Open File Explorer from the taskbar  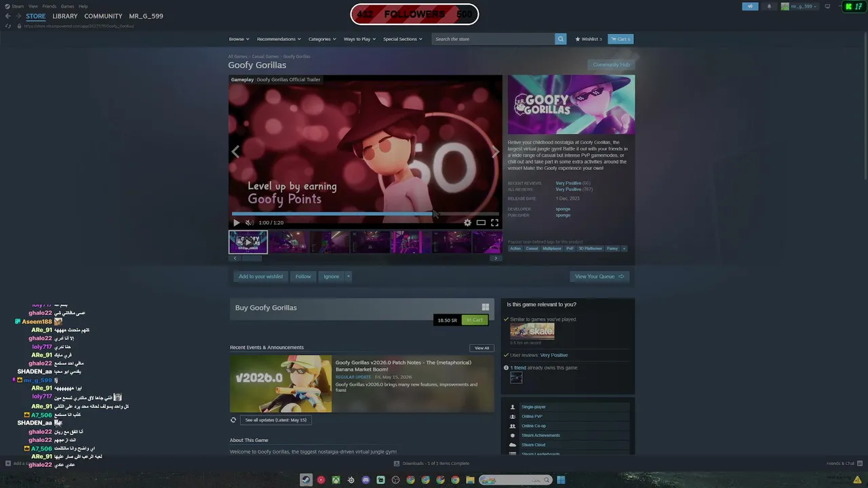click(x=470, y=480)
